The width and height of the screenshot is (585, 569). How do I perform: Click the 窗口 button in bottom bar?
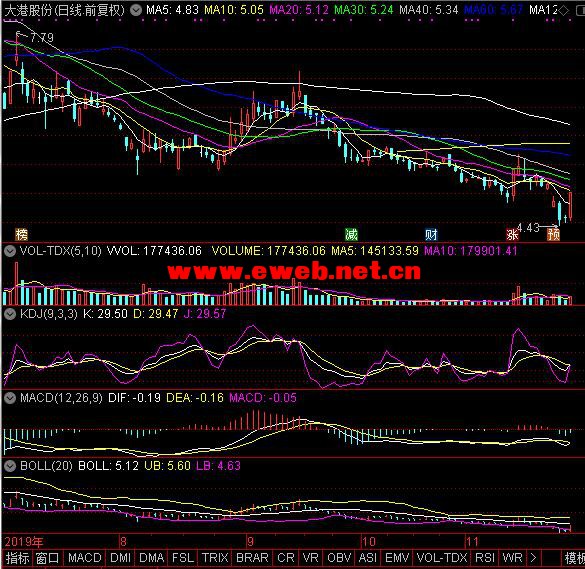(47, 558)
